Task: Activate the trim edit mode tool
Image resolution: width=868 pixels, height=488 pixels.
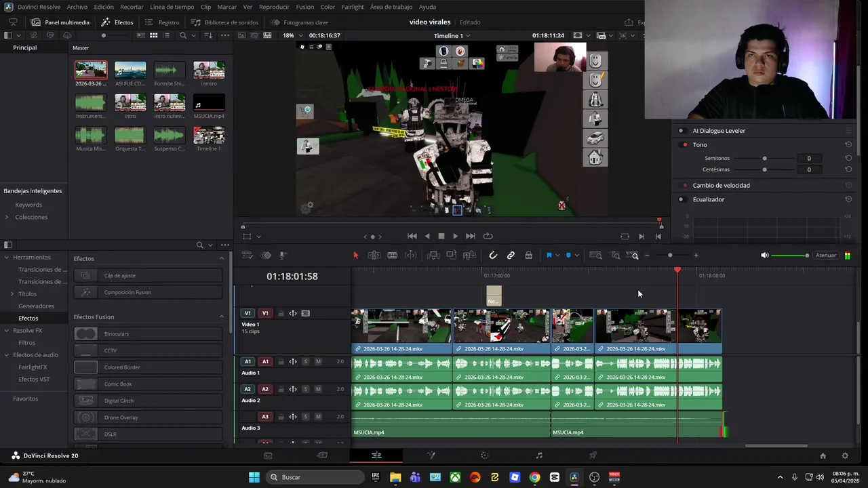Action: point(374,256)
